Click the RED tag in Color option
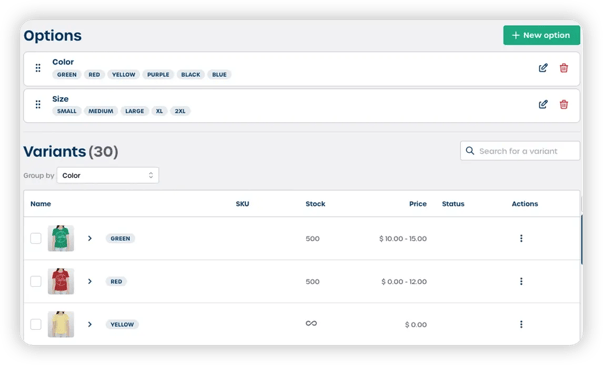The image size is (603, 365). coord(94,75)
